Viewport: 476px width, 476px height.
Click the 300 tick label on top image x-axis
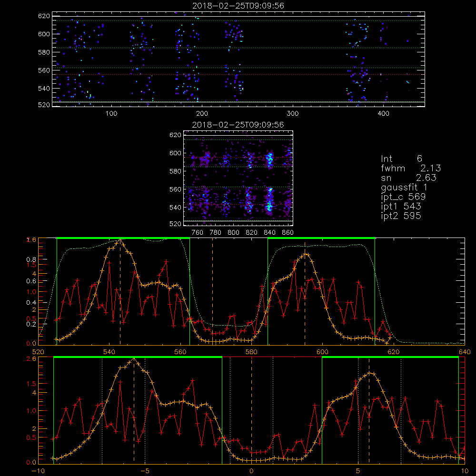coord(293,114)
